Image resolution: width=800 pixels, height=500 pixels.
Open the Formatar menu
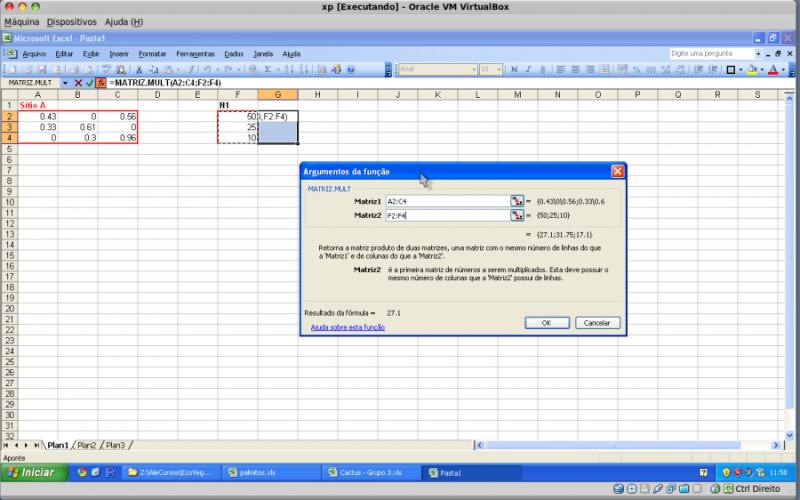pos(152,53)
